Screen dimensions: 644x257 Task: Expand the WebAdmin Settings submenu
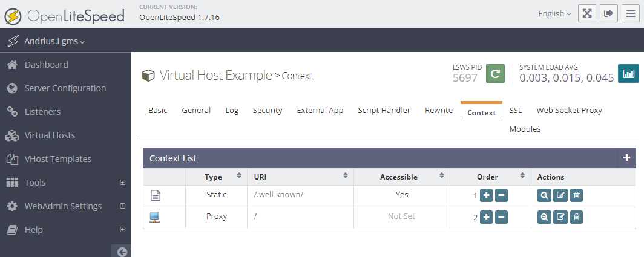[x=122, y=206]
